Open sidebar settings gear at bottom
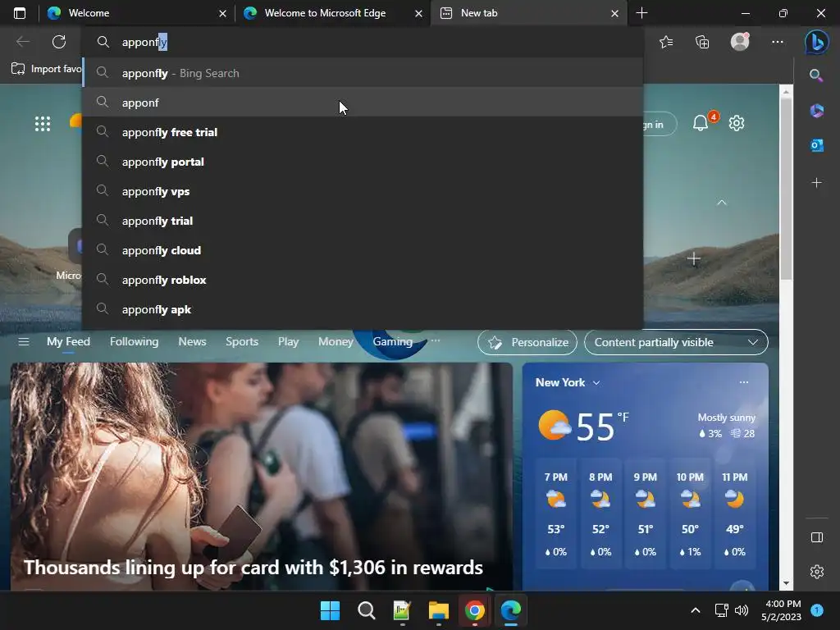 (x=816, y=572)
